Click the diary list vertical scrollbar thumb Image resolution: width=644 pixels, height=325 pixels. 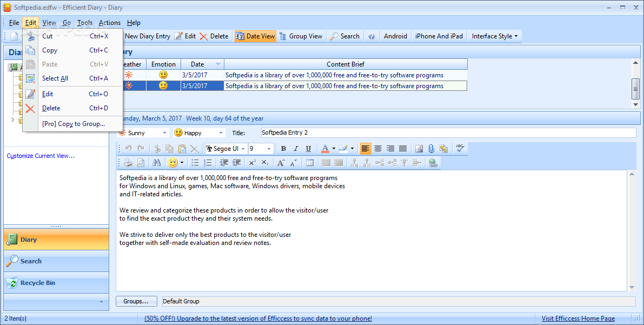[636, 89]
